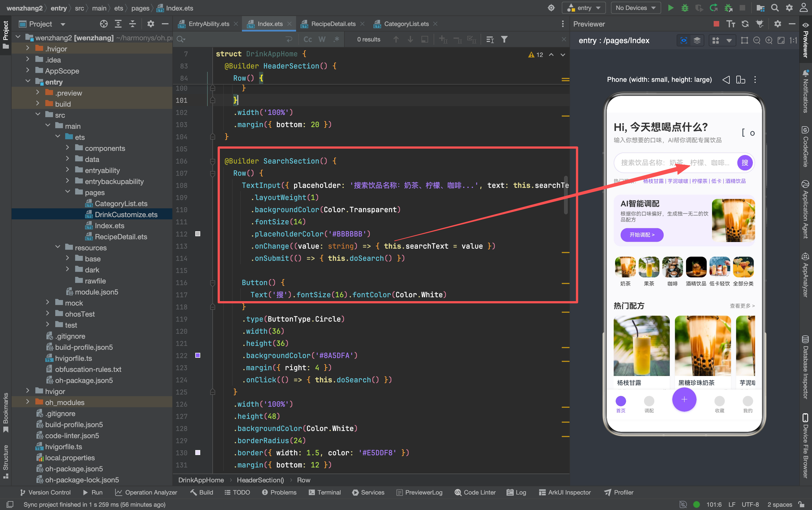Click the purple plus button in preview

(x=684, y=399)
